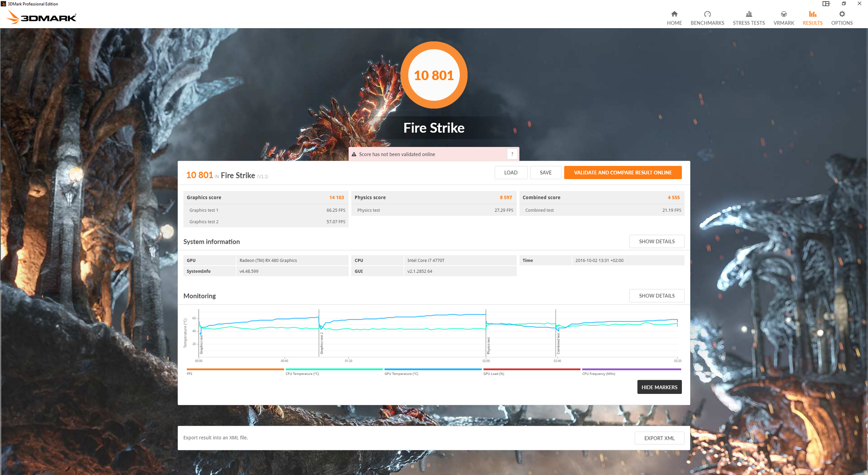Open the Options gear icon
The image size is (868, 475).
(x=842, y=14)
